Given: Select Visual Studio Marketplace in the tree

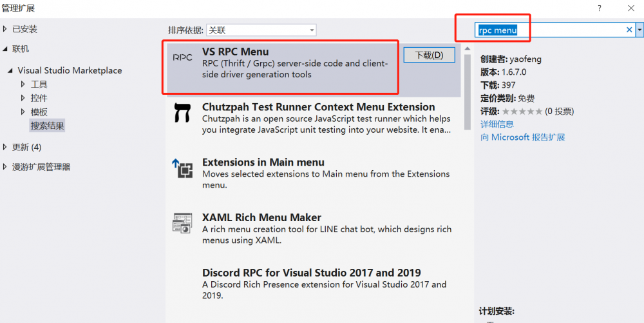Looking at the screenshot, I should tap(70, 70).
